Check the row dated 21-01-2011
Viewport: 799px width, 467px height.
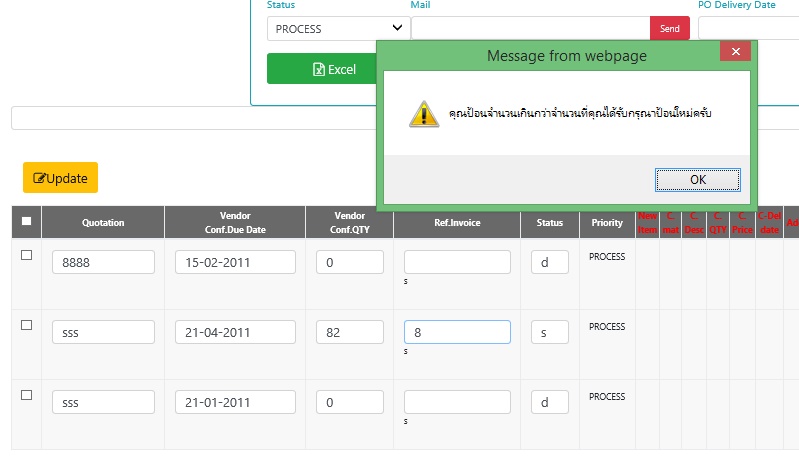point(26,395)
